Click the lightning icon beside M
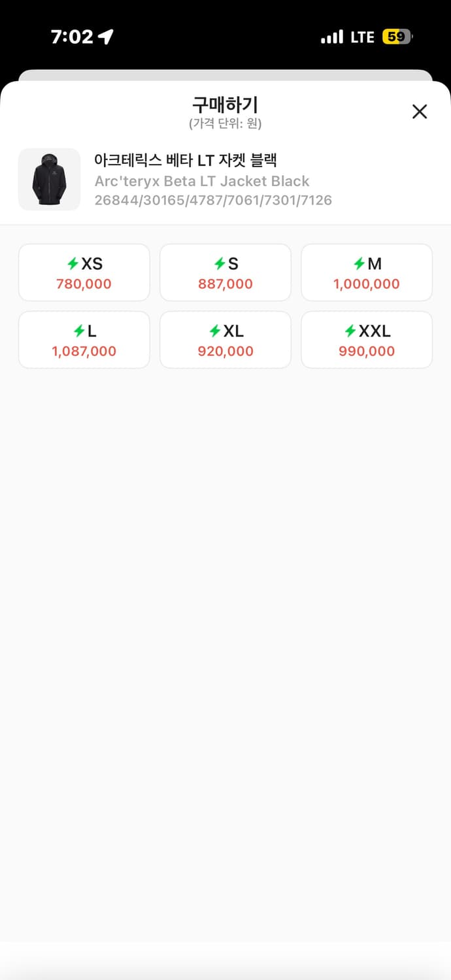 [x=359, y=264]
